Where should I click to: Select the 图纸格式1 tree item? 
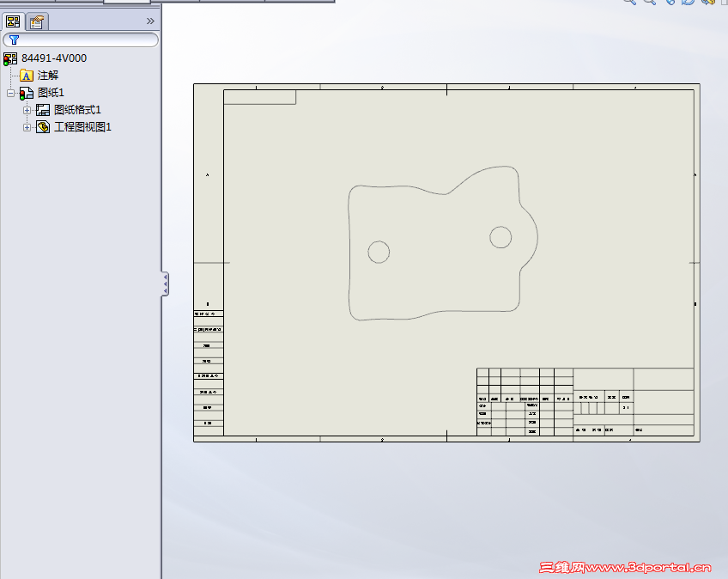point(77,110)
